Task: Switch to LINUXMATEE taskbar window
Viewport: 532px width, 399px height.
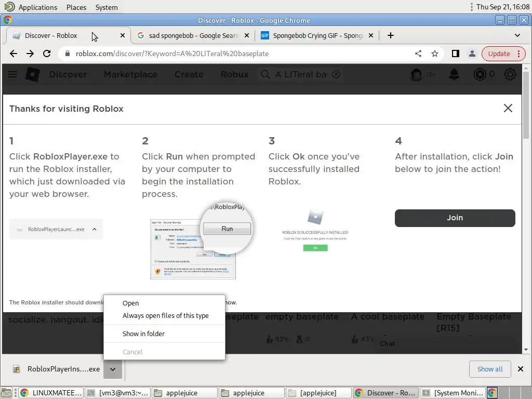Action: point(50,393)
